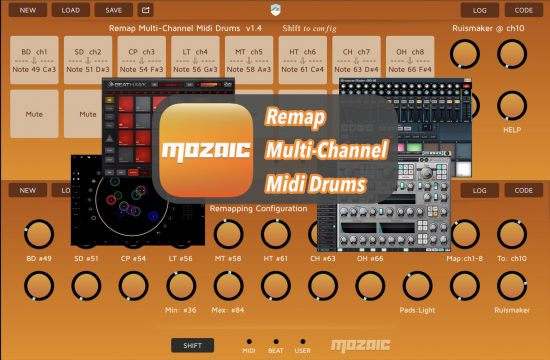
Task: Click the MT #58 knob
Action: pyautogui.click(x=228, y=234)
